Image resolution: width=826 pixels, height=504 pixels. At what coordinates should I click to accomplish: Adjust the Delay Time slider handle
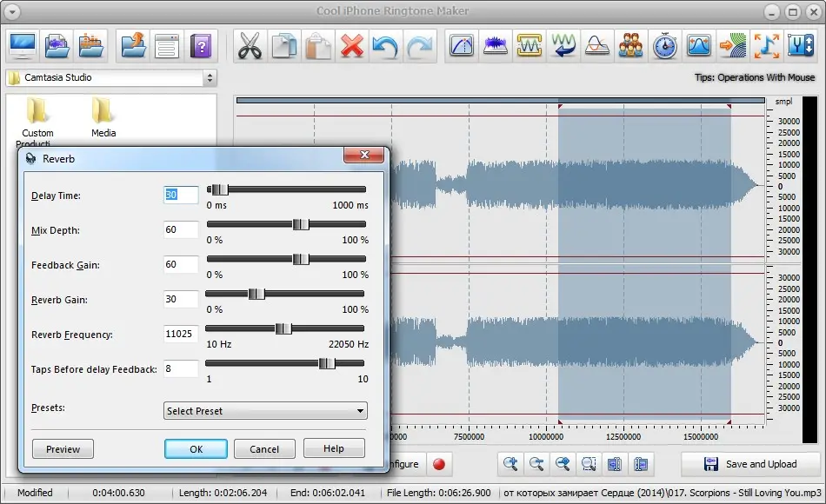coord(220,189)
